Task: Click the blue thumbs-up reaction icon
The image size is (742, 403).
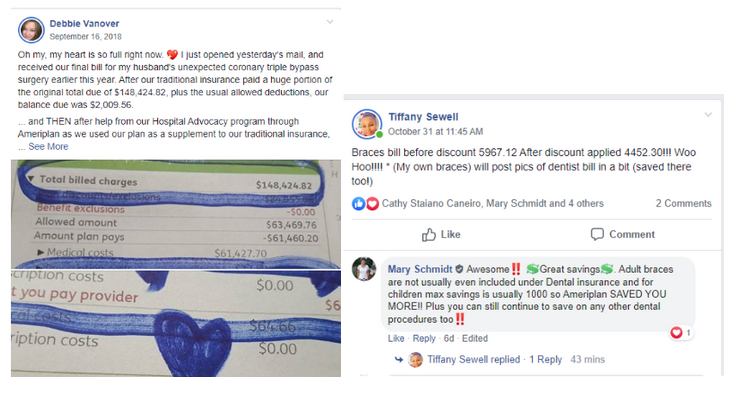Action: pos(358,204)
